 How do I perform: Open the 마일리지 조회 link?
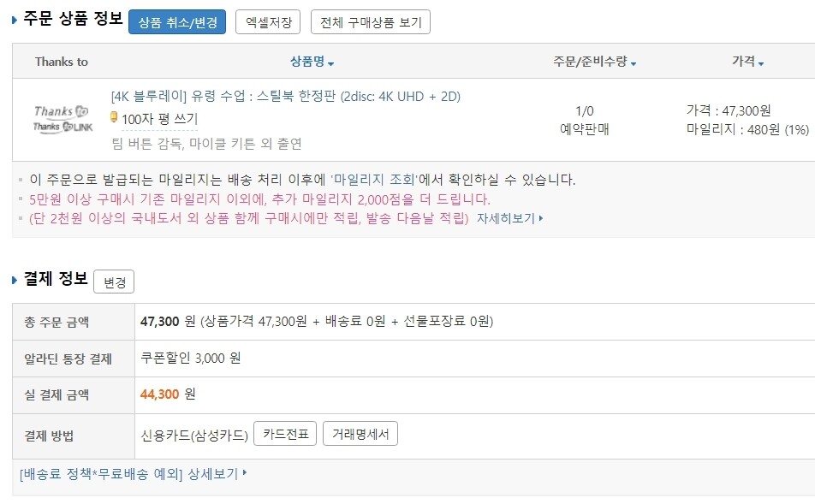pyautogui.click(x=375, y=180)
